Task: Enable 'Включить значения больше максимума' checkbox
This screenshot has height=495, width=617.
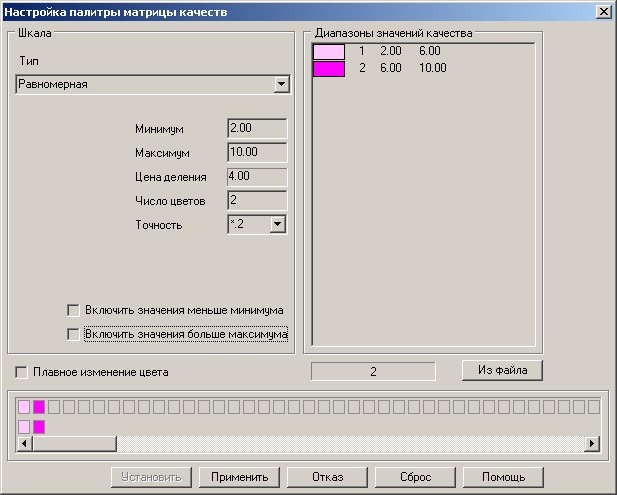Action: [73, 334]
